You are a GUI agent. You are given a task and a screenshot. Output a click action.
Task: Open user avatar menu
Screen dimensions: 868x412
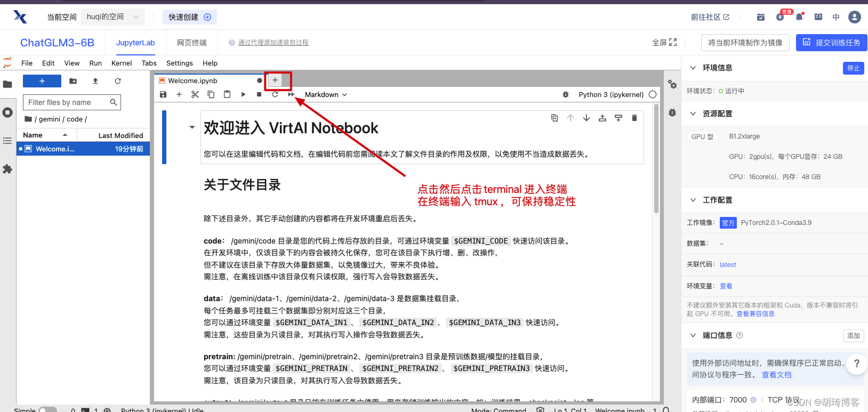pos(855,17)
